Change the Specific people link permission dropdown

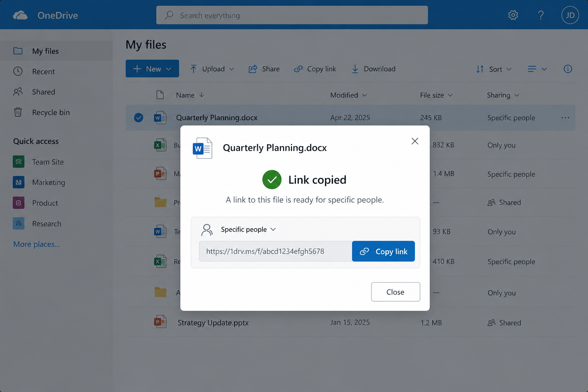point(248,229)
